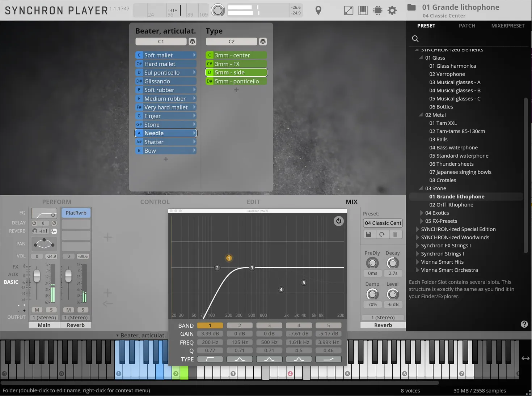Expand the Synchron Strings I folder

[417, 254]
